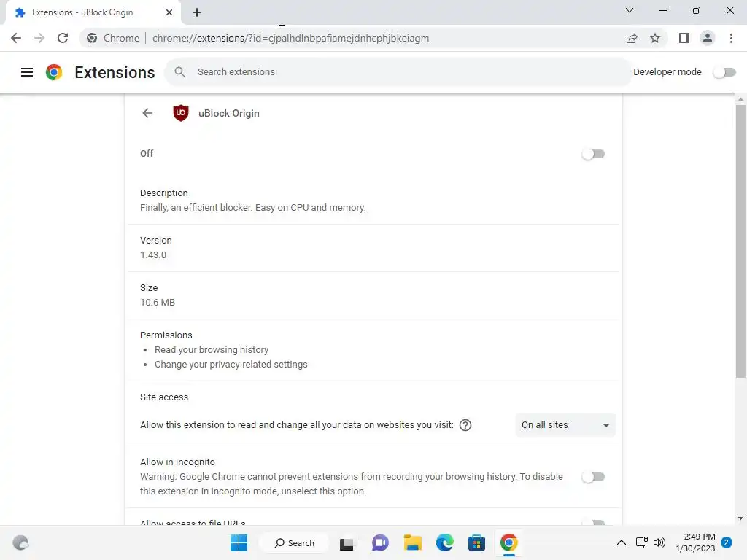Viewport: 747px width, 560px height.
Task: Open File Explorer from the taskbar
Action: [413, 542]
